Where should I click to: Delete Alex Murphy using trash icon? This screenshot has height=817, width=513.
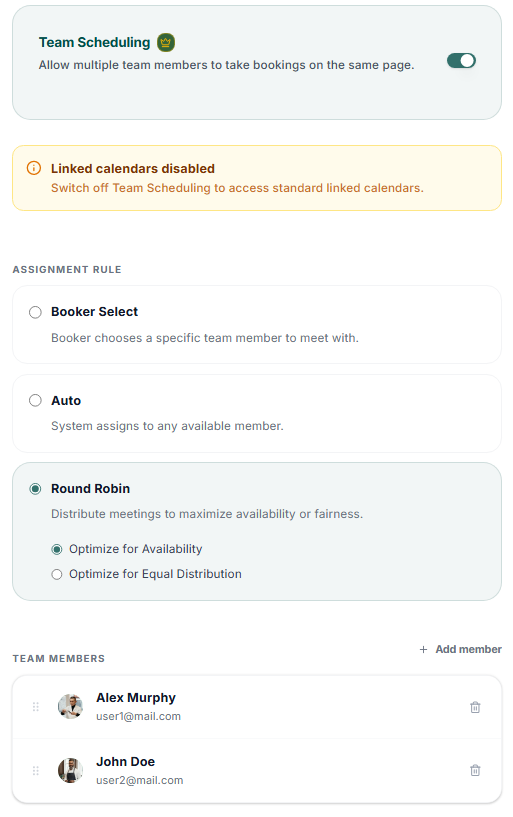point(475,707)
